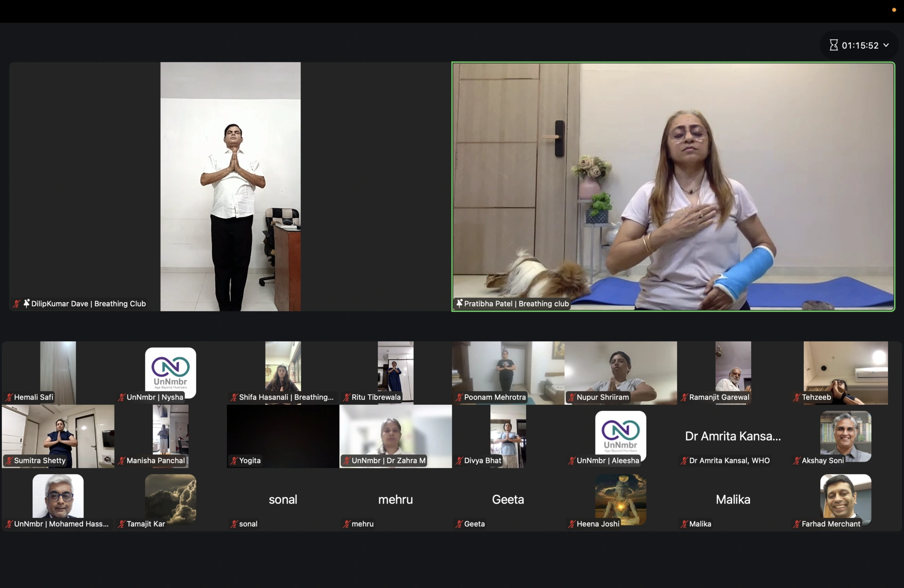This screenshot has height=588, width=904.
Task: Click UnNmbr Nysha's muted mic icon
Action: 121,397
